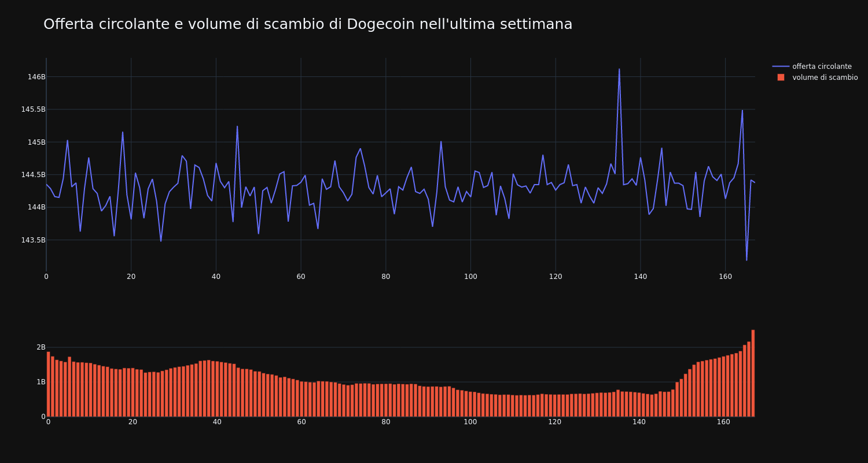Image resolution: width=868 pixels, height=463 pixels.
Task: Click the 144.5B y-axis label
Action: pyautogui.click(x=33, y=175)
